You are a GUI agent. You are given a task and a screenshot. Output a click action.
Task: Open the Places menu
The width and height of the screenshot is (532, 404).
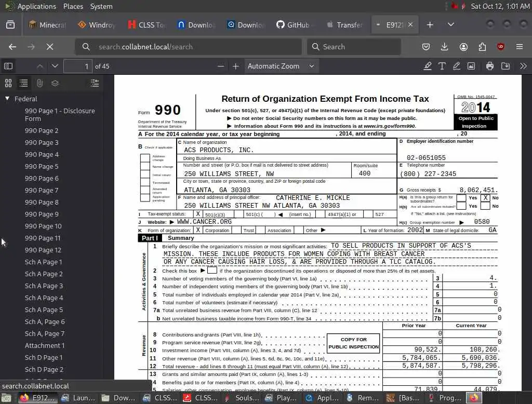[73, 6]
